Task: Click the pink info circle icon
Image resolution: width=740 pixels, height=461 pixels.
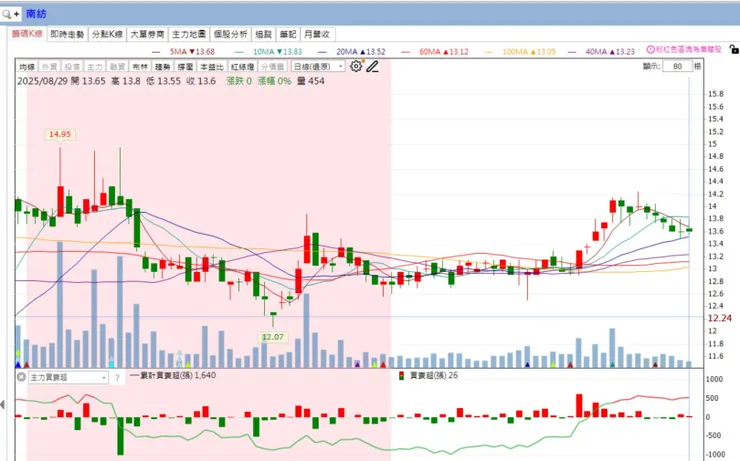Action: [x=650, y=50]
